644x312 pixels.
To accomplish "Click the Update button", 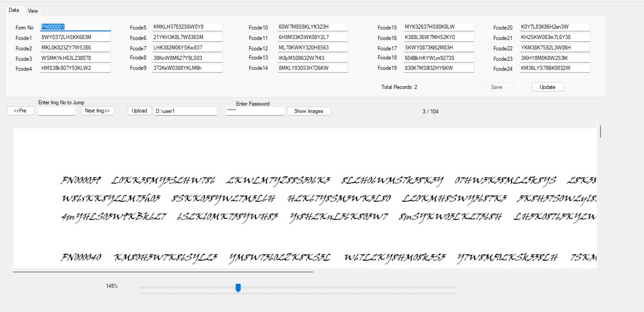I will [x=547, y=87].
